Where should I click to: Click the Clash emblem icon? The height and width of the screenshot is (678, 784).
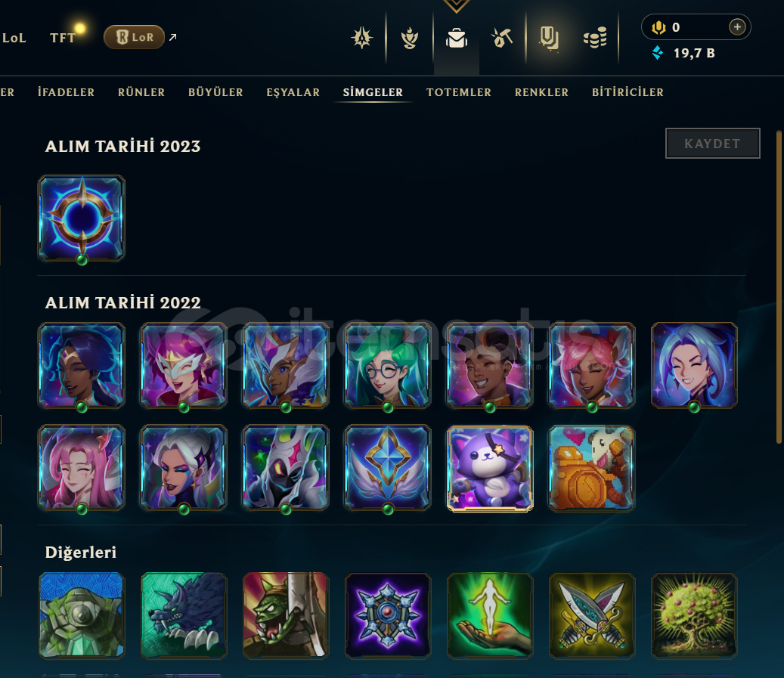pos(362,38)
